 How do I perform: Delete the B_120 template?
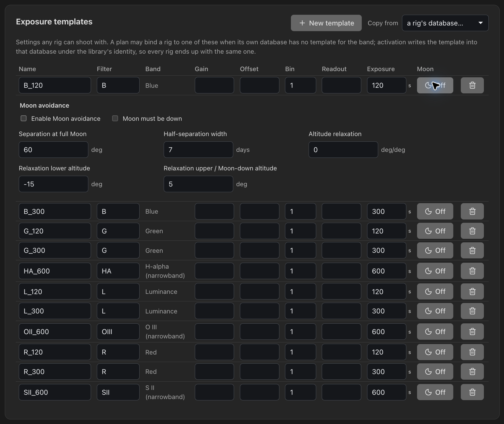[x=472, y=85]
